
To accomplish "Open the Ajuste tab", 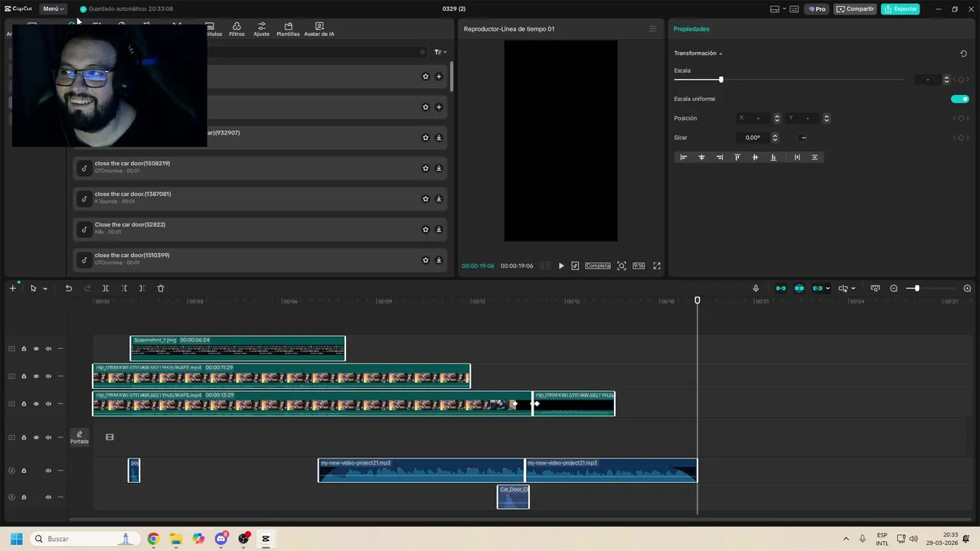I will tap(262, 30).
